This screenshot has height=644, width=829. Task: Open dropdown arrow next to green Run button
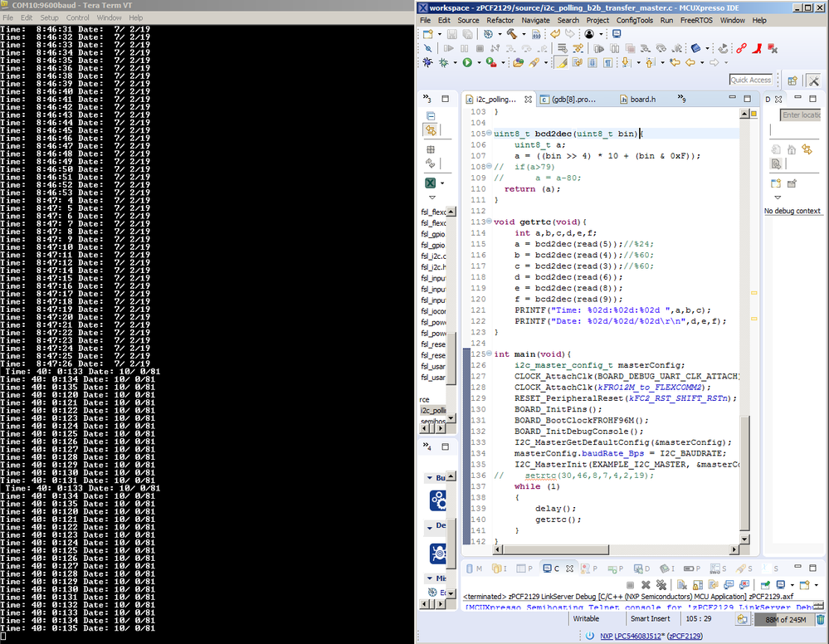pos(479,63)
